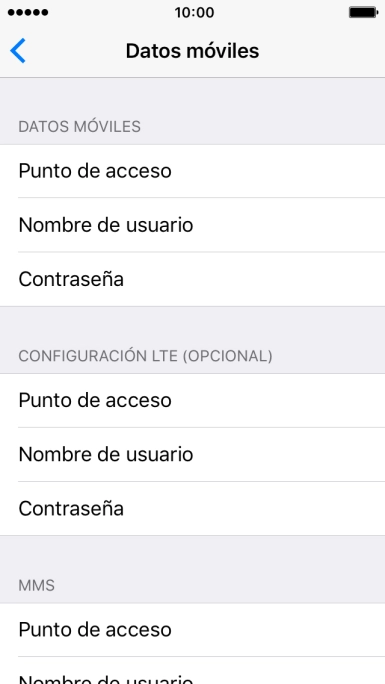Select partially visible Nombre de usuario under MMS
Image resolution: width=385 pixels, height=684 pixels.
coord(192,671)
